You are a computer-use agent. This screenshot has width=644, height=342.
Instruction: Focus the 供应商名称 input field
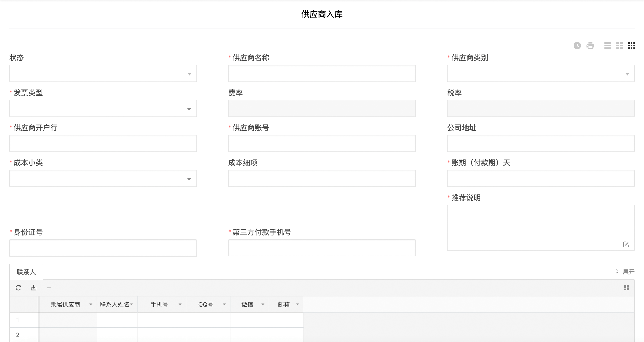coord(322,73)
